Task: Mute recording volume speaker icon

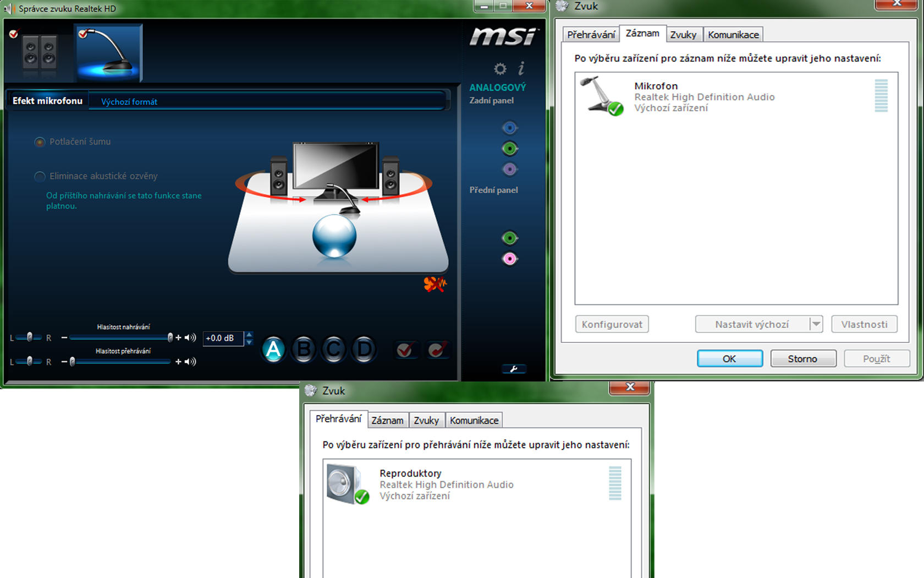Action: 190,337
